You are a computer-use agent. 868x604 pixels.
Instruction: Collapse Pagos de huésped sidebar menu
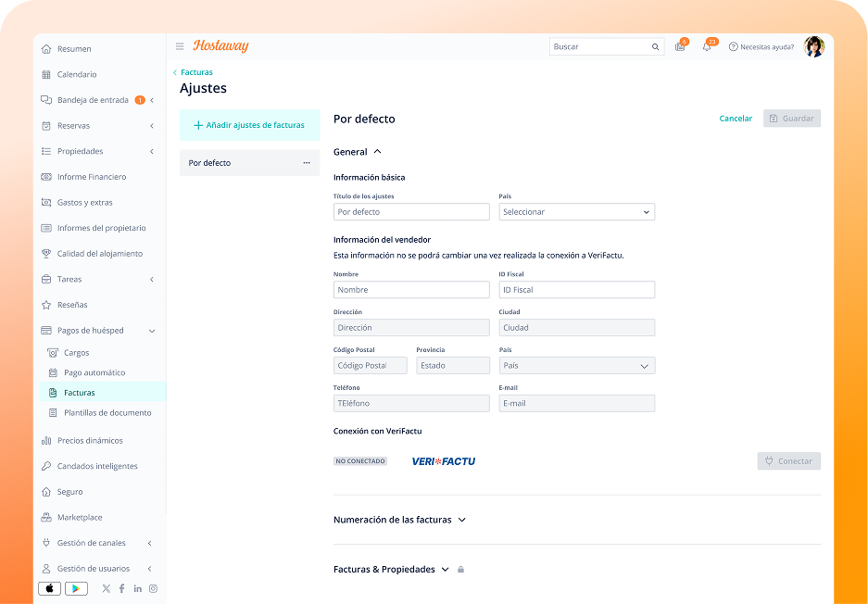(152, 331)
